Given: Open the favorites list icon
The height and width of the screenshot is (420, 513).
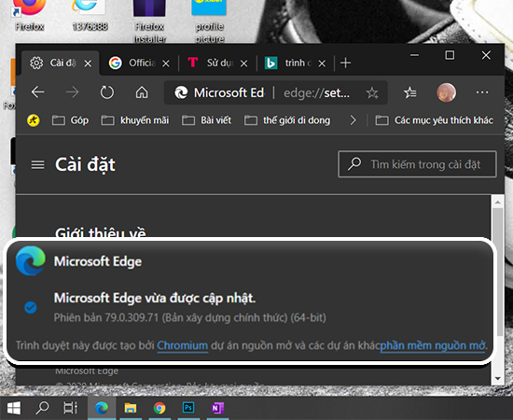Looking at the screenshot, I should 410,92.
